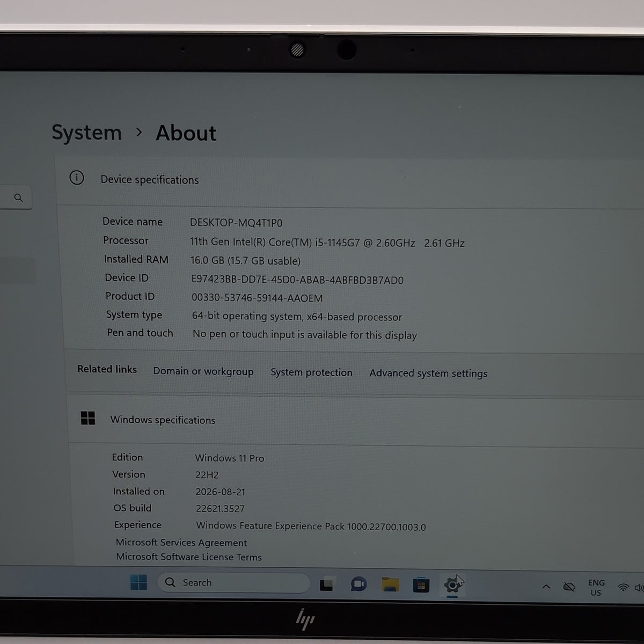The image size is (644, 644).
Task: Open Advanced system settings link
Action: tap(428, 374)
